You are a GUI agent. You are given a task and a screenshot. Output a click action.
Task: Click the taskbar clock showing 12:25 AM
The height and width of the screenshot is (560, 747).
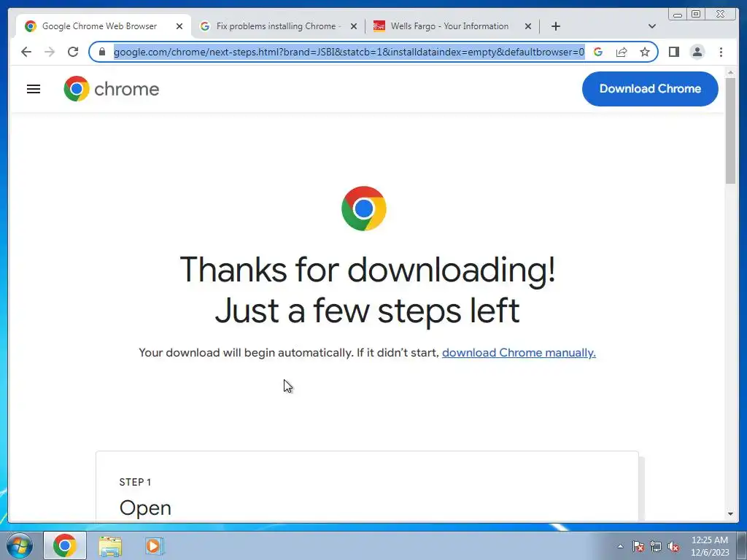(x=710, y=545)
